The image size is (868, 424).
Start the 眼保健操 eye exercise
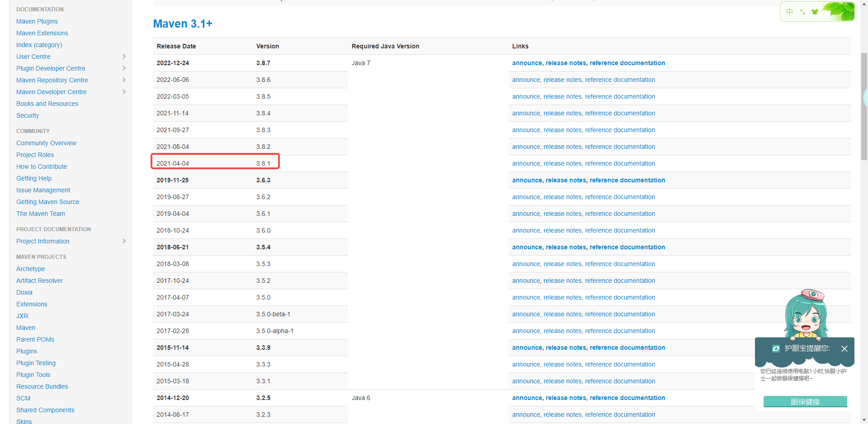[805, 402]
